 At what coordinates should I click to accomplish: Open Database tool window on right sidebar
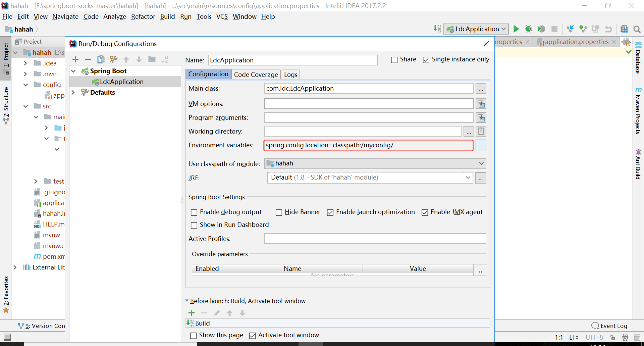tap(638, 58)
